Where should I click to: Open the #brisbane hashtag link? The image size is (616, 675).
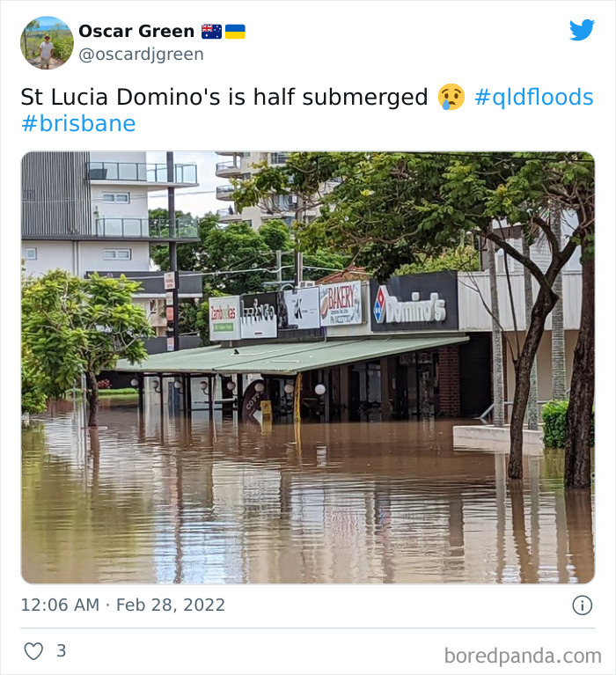[x=78, y=123]
